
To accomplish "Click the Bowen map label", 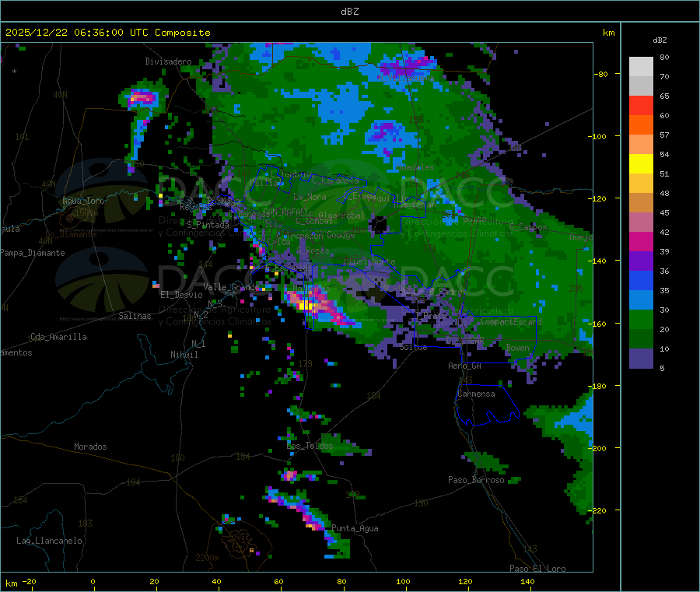I will click(518, 348).
